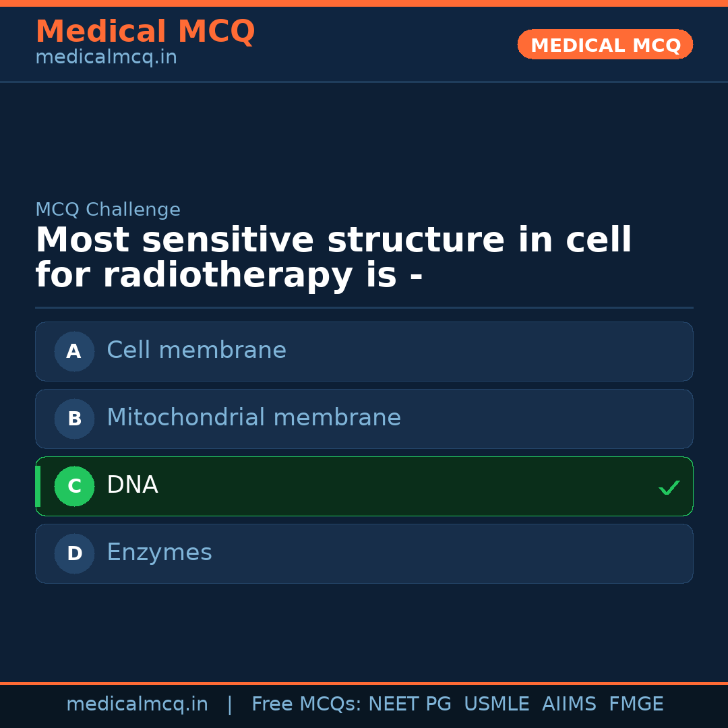Click the orange Medical MCQ title
This screenshot has width=728, height=728.
coord(145,32)
